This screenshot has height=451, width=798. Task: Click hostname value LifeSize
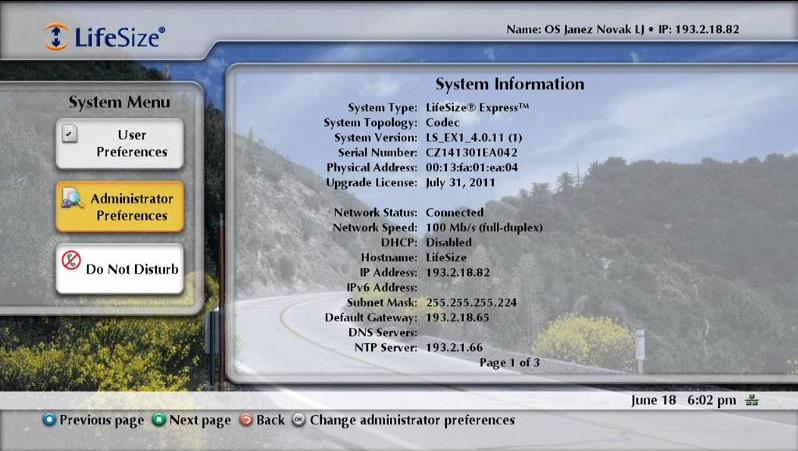pyautogui.click(x=446, y=258)
